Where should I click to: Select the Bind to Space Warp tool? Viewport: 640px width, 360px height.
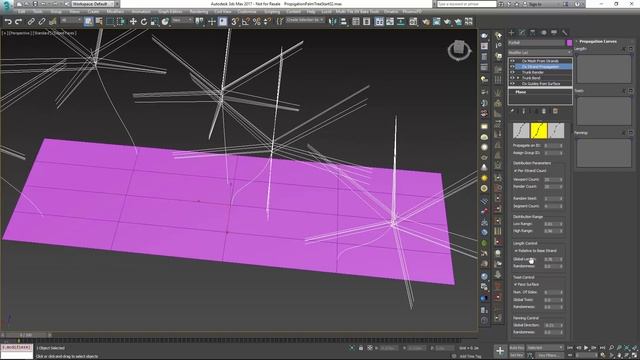pos(52,22)
